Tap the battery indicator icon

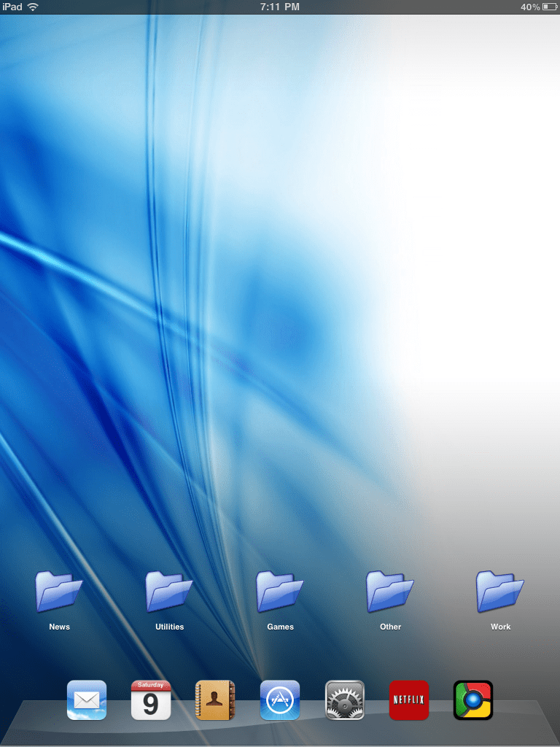tap(550, 7)
